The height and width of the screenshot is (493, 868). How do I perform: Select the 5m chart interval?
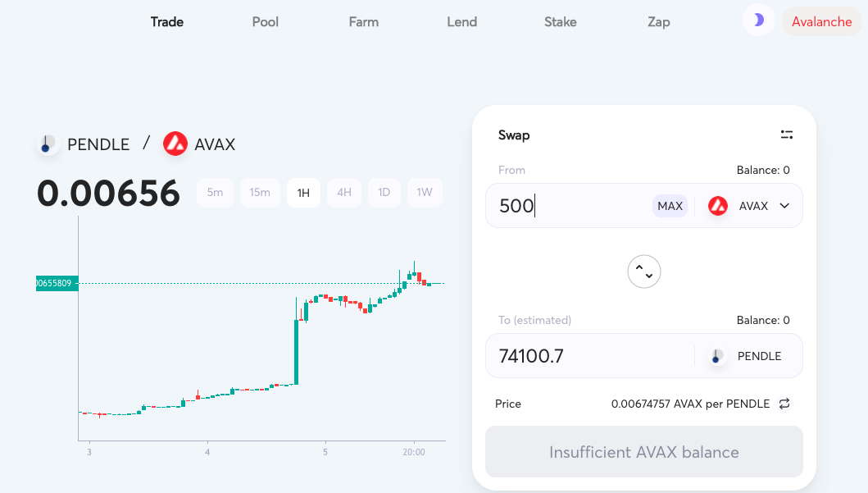click(x=215, y=193)
